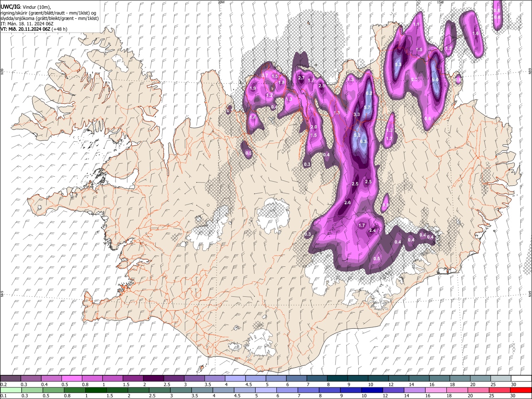
Task: Click the medium green 0.5–0.8 rain legend swatch
Action: pos(54,390)
